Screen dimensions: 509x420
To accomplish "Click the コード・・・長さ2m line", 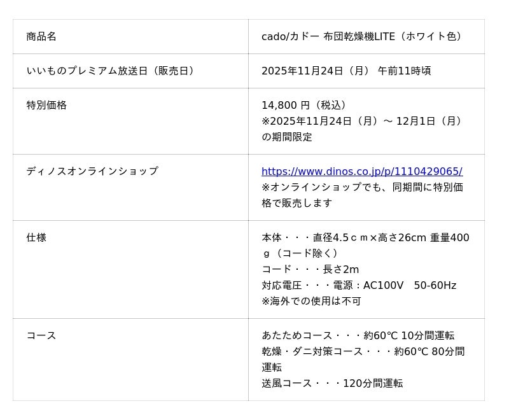I will [310, 269].
